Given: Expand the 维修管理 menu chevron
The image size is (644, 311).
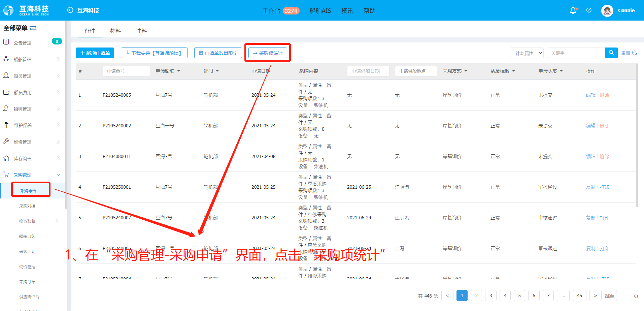Looking at the screenshot, I should click(x=58, y=142).
